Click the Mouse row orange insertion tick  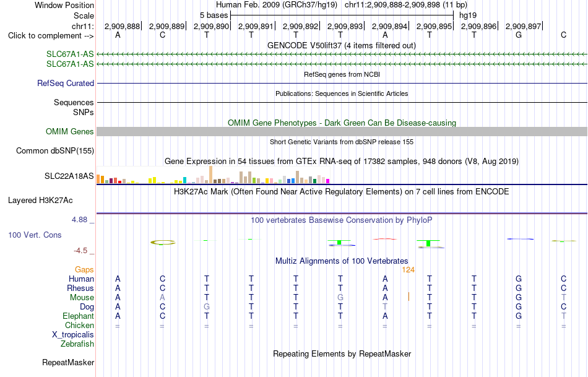pos(409,297)
